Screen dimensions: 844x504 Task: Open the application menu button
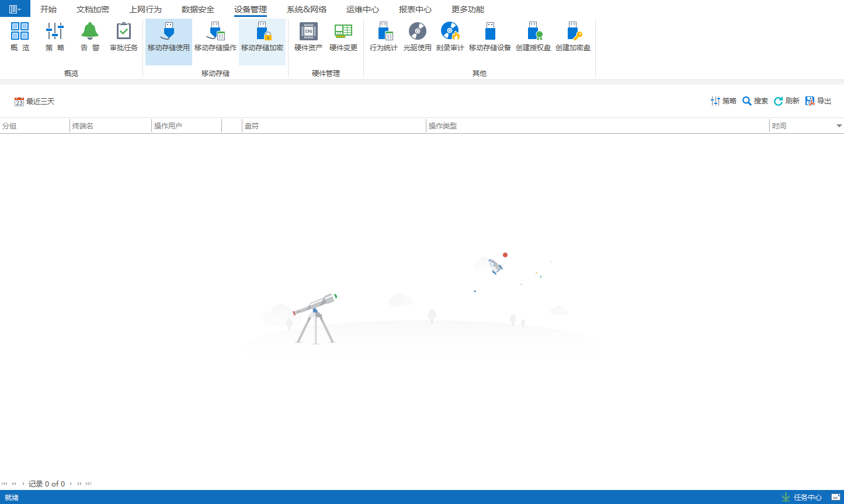click(x=15, y=9)
